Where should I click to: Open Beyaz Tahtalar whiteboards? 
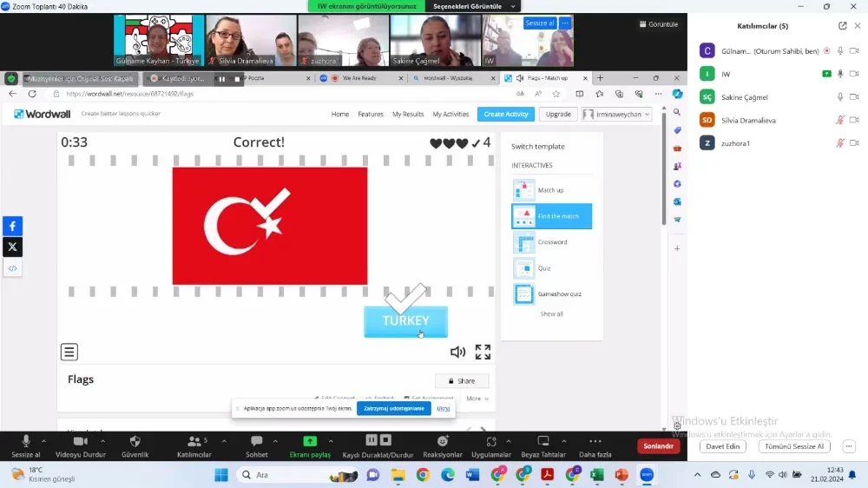pyautogui.click(x=543, y=446)
